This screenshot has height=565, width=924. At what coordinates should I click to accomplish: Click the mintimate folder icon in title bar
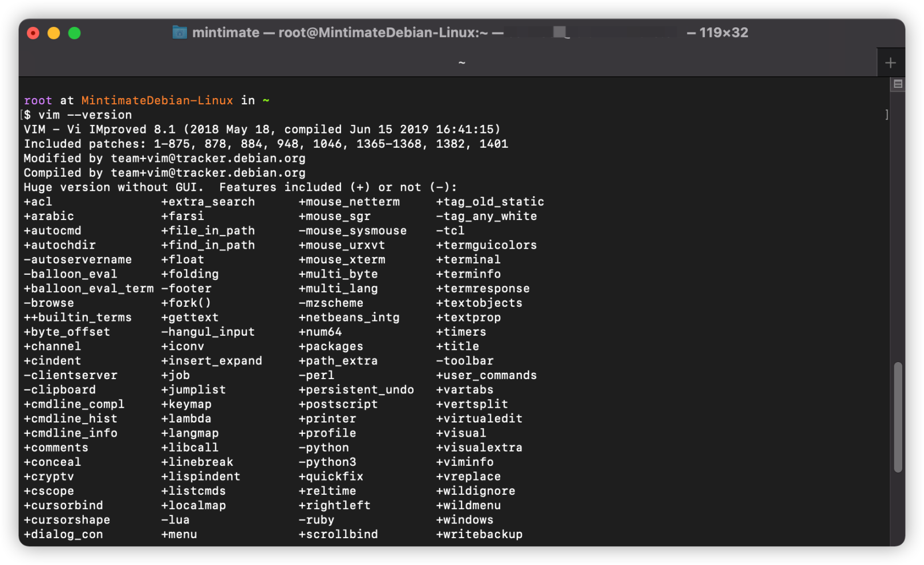[x=180, y=32]
